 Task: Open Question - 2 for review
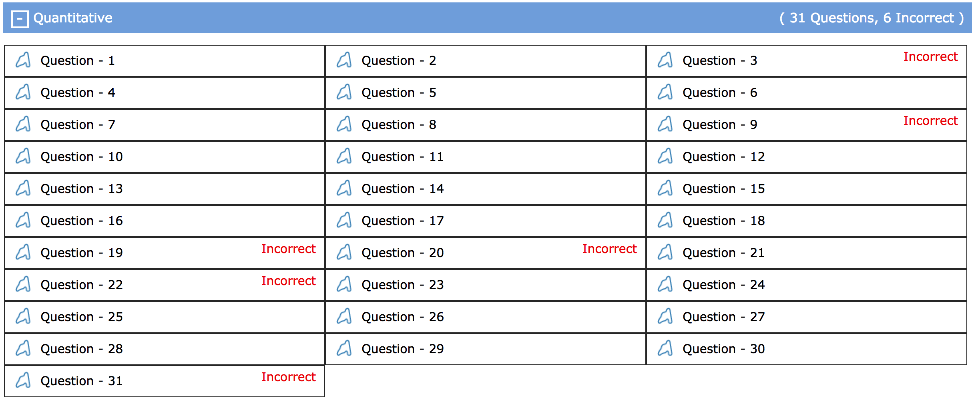point(399,61)
